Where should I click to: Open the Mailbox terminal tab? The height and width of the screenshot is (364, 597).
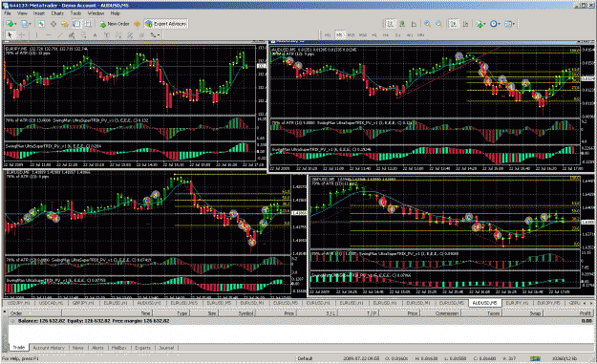tap(119, 348)
